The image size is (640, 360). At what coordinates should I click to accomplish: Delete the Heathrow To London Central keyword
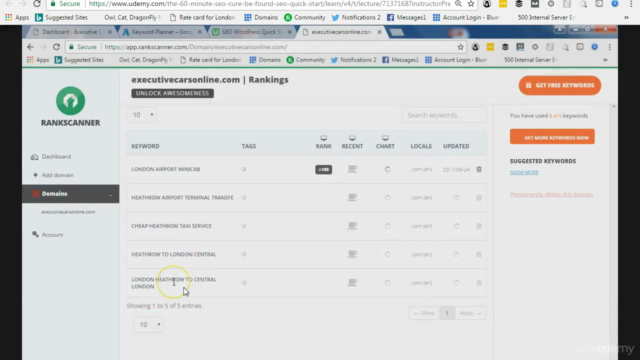(479, 254)
